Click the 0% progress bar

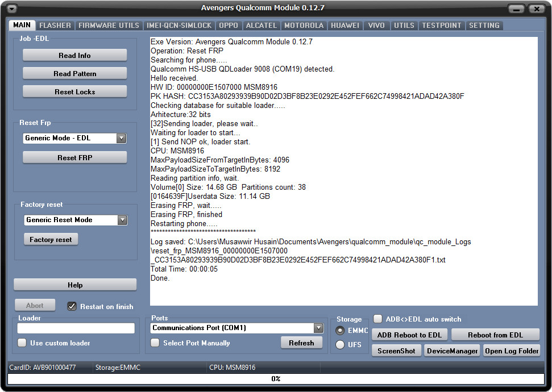tap(276, 378)
